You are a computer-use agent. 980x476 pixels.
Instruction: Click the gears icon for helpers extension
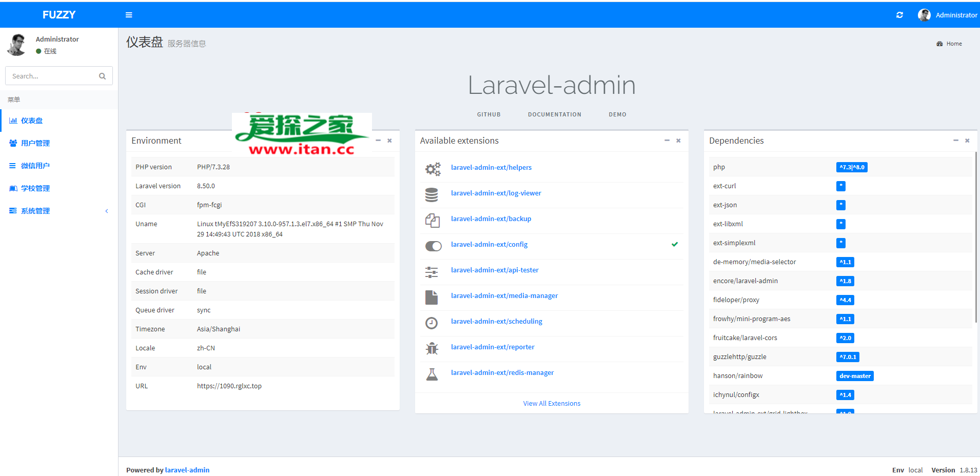pyautogui.click(x=433, y=168)
